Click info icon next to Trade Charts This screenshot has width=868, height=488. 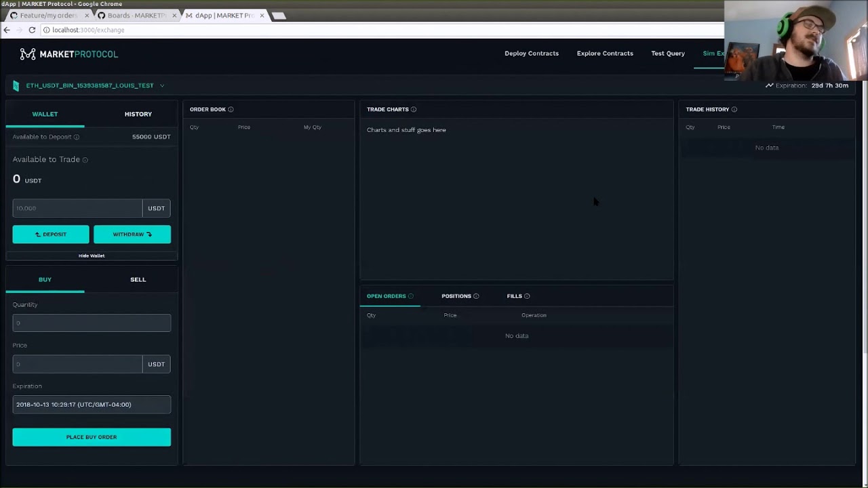point(414,109)
